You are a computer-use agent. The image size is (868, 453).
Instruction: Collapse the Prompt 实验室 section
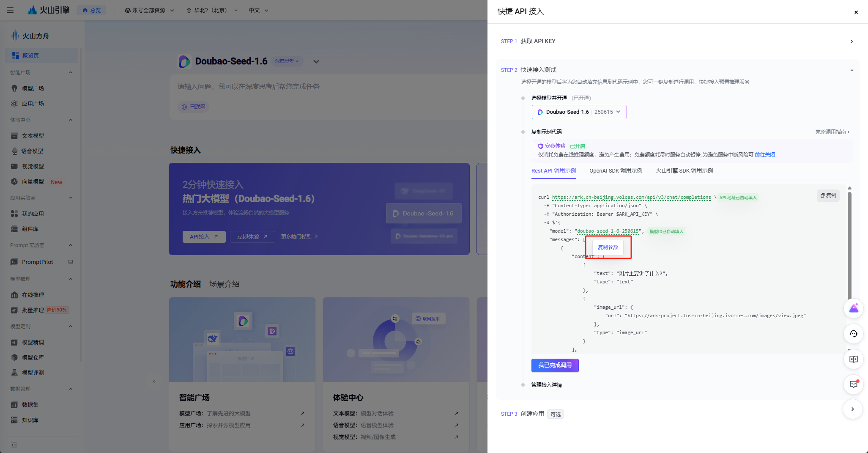click(x=71, y=245)
